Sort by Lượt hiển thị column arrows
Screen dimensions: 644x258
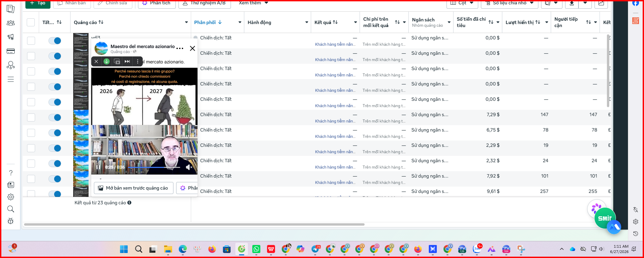(x=538, y=22)
